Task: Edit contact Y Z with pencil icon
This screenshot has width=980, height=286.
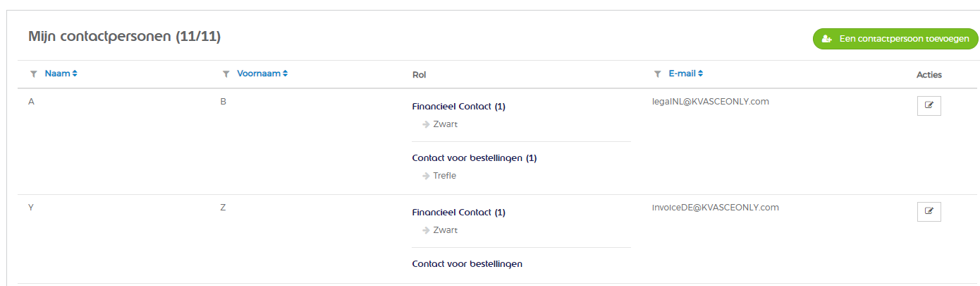Action: [x=929, y=211]
